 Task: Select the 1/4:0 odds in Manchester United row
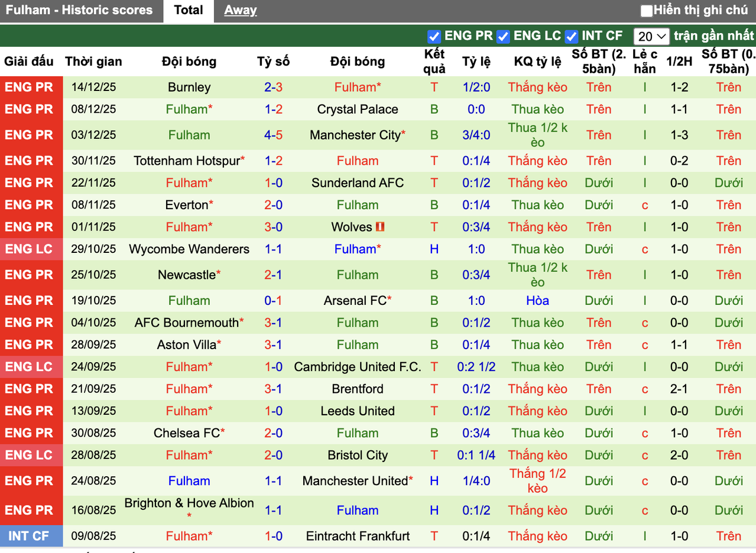476,481
